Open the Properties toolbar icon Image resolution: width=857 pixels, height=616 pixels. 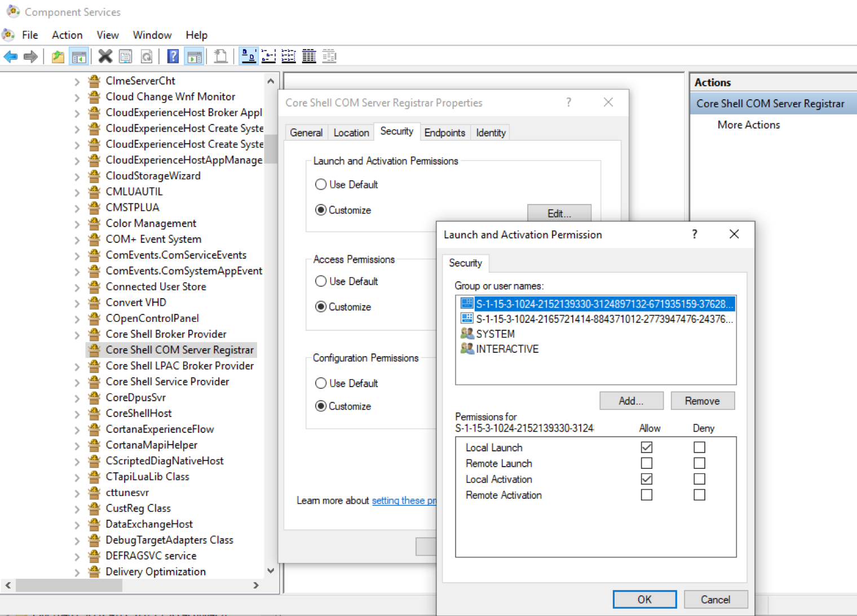[x=126, y=56]
